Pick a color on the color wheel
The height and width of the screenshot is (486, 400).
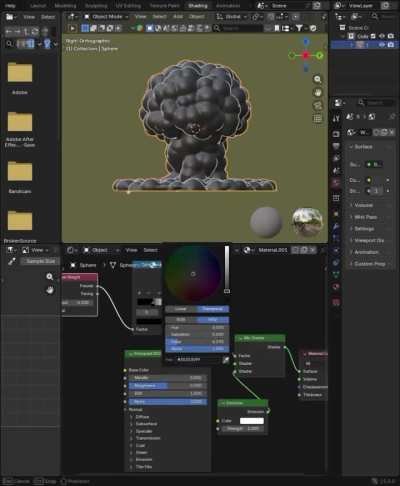(x=193, y=274)
